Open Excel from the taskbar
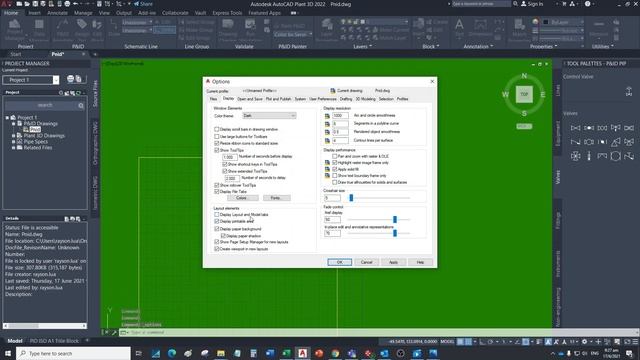 click(286, 353)
